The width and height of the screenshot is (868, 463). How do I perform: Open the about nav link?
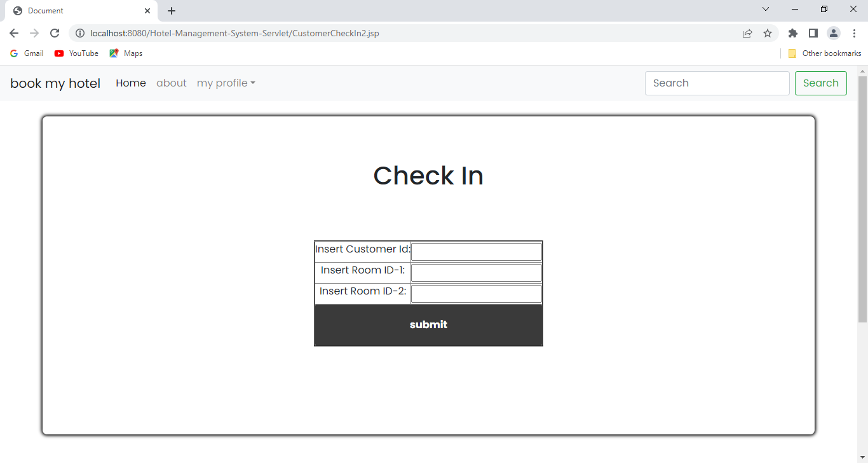coord(172,83)
